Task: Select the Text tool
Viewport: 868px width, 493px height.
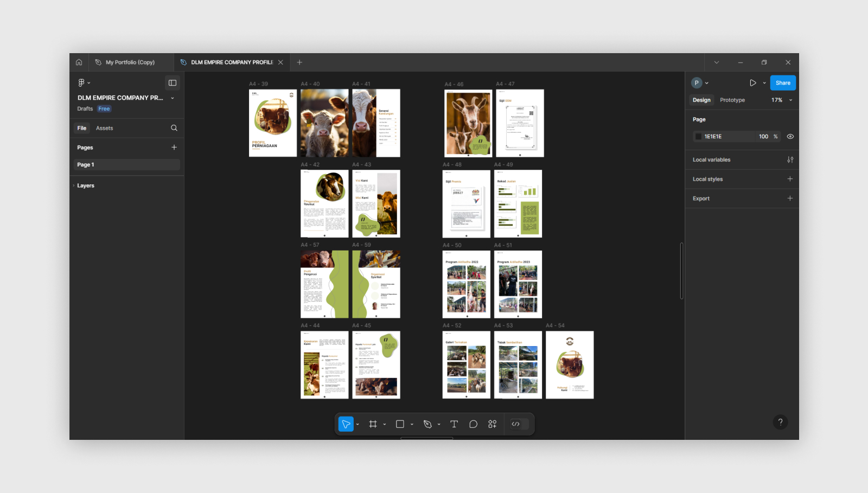Action: [454, 424]
